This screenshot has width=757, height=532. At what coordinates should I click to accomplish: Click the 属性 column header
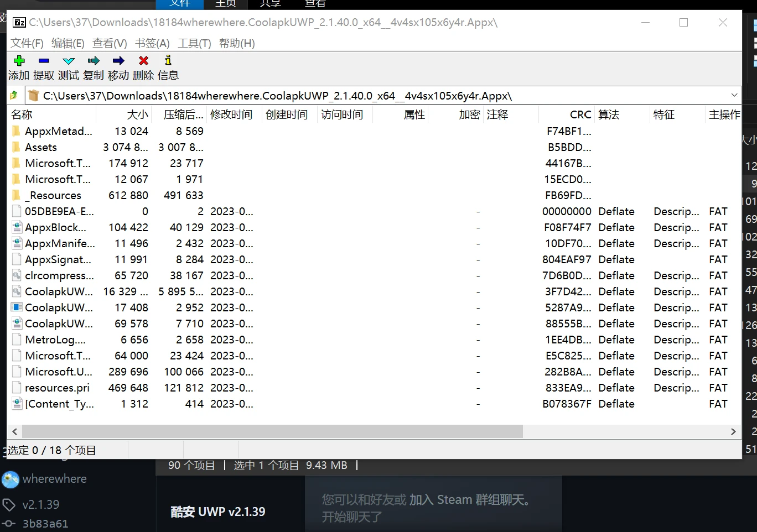pyautogui.click(x=401, y=114)
